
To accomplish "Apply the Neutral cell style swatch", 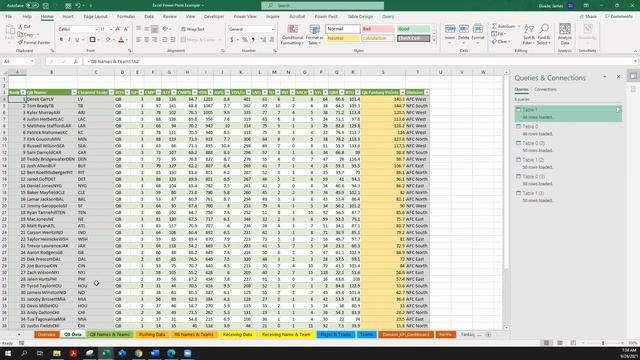I will click(343, 38).
